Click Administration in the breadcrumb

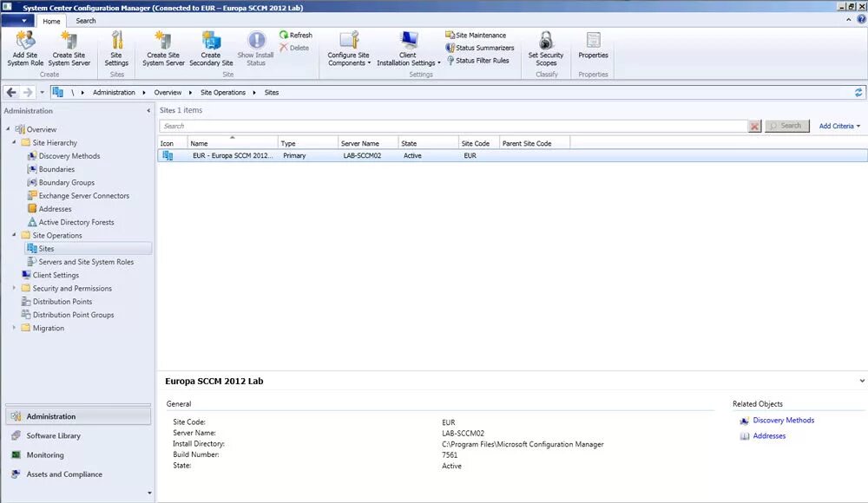coord(114,93)
